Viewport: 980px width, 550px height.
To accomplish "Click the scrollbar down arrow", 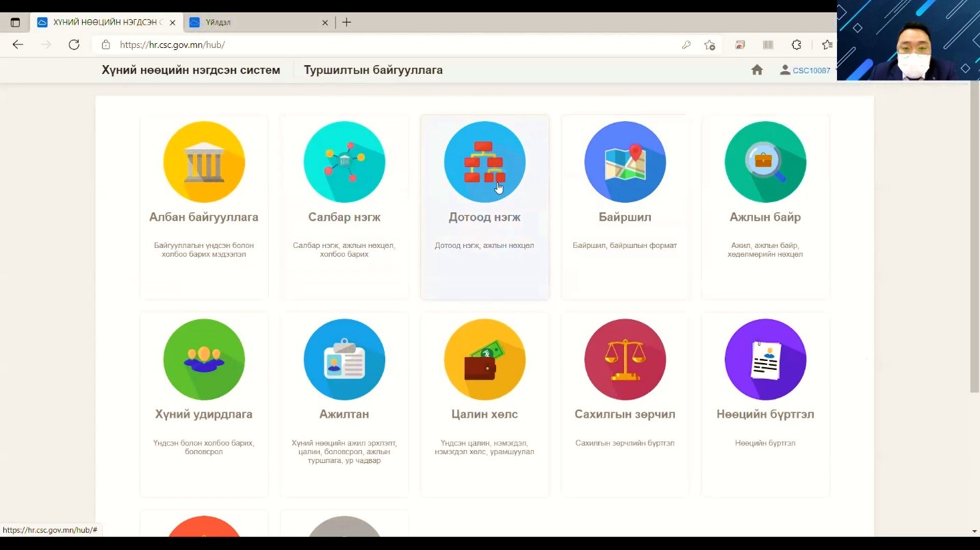I will [x=975, y=532].
